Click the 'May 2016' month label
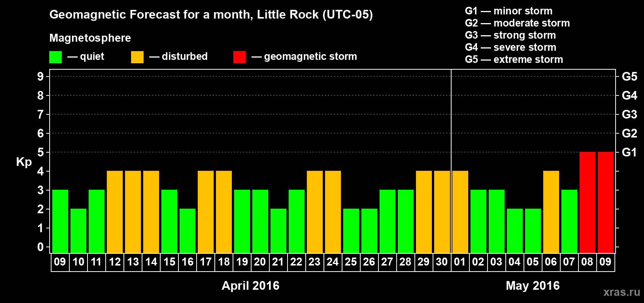This screenshot has width=644, height=303. pos(533,286)
